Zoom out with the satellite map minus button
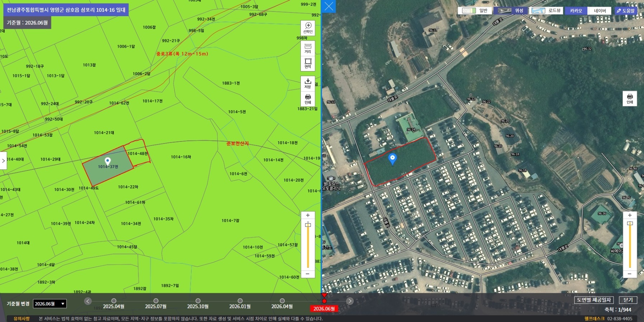Screen dimensions: 644x322 click(630, 274)
